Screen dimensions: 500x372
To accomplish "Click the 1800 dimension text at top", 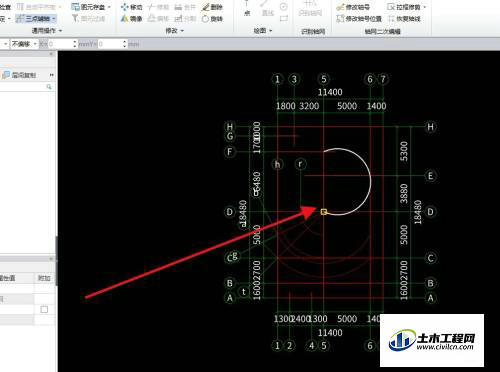I will [x=286, y=106].
